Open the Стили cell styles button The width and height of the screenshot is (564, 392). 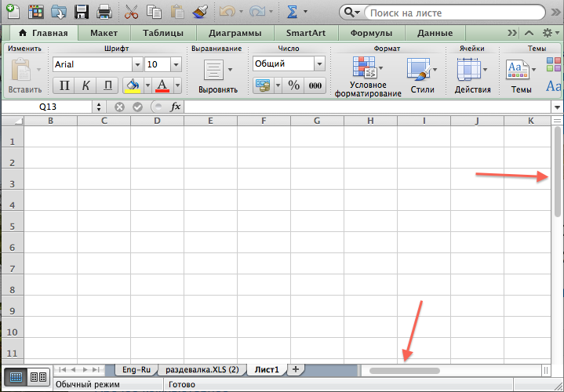[x=422, y=75]
